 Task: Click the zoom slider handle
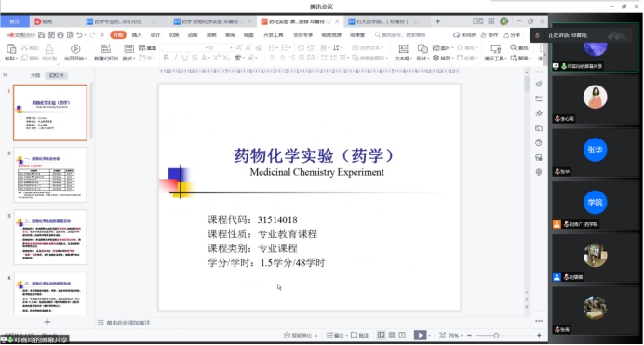pos(496,335)
